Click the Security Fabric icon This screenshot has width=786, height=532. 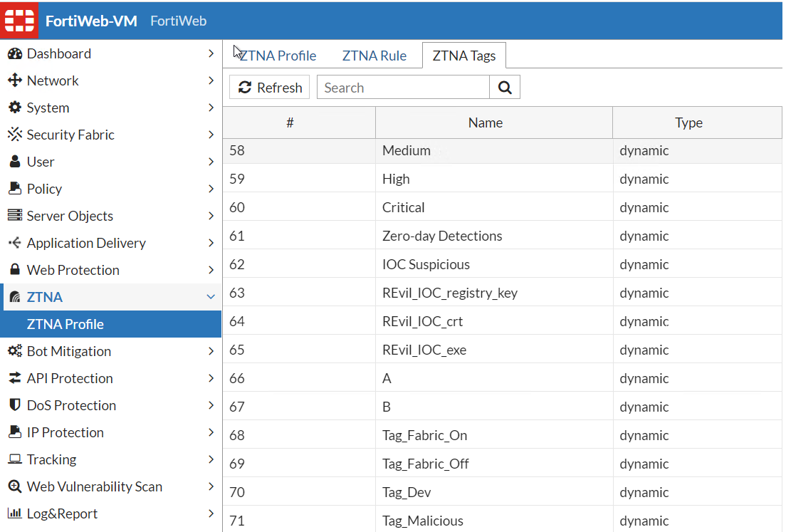tap(15, 135)
